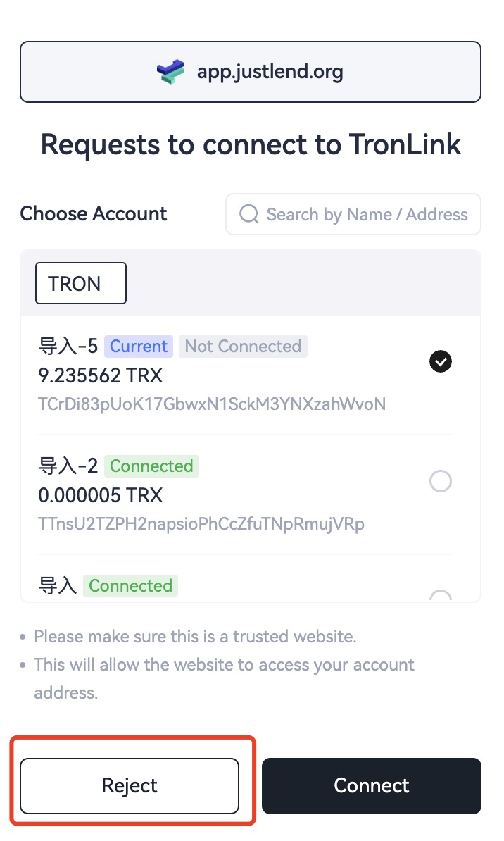Click the gray Not Connected badge

[243, 347]
